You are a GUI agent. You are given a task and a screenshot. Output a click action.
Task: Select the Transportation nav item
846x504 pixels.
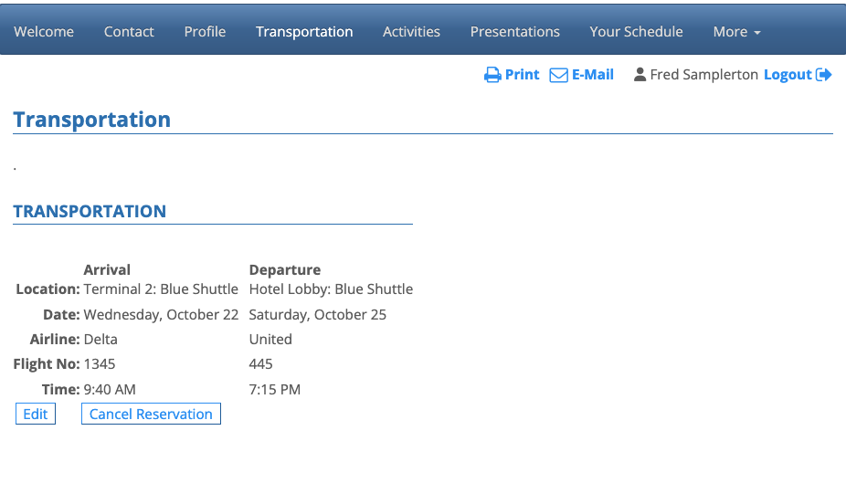304,31
